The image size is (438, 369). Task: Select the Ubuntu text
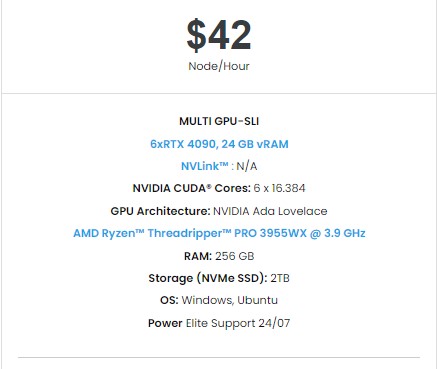click(x=257, y=300)
